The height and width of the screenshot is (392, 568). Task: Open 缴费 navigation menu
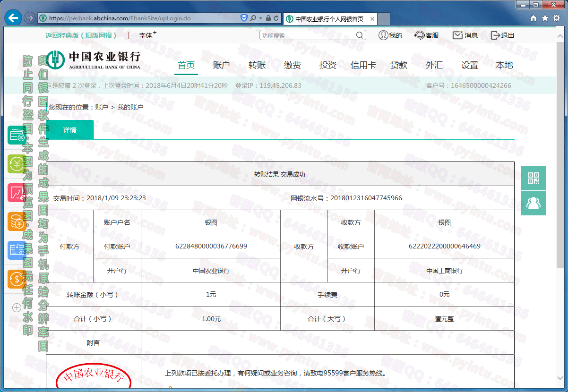tap(293, 65)
